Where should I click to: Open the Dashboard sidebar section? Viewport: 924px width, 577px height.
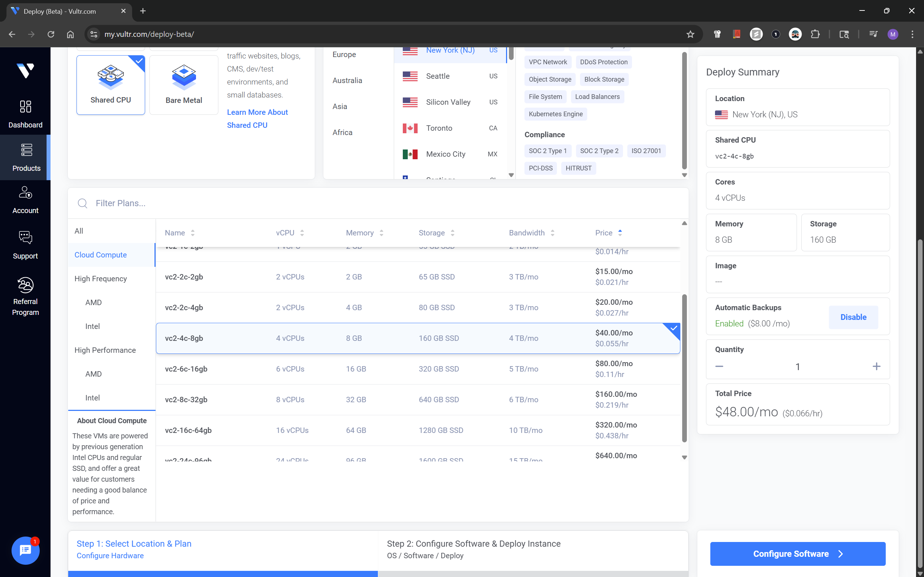pos(25,114)
